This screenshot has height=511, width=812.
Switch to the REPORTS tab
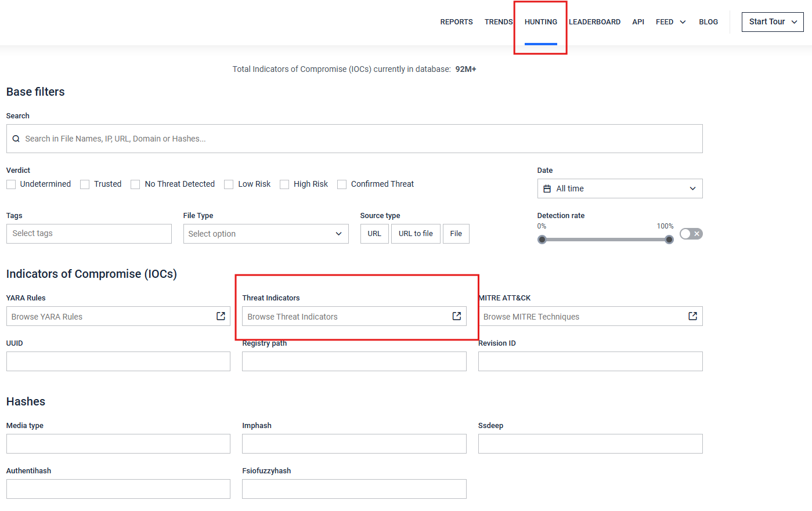(x=456, y=22)
